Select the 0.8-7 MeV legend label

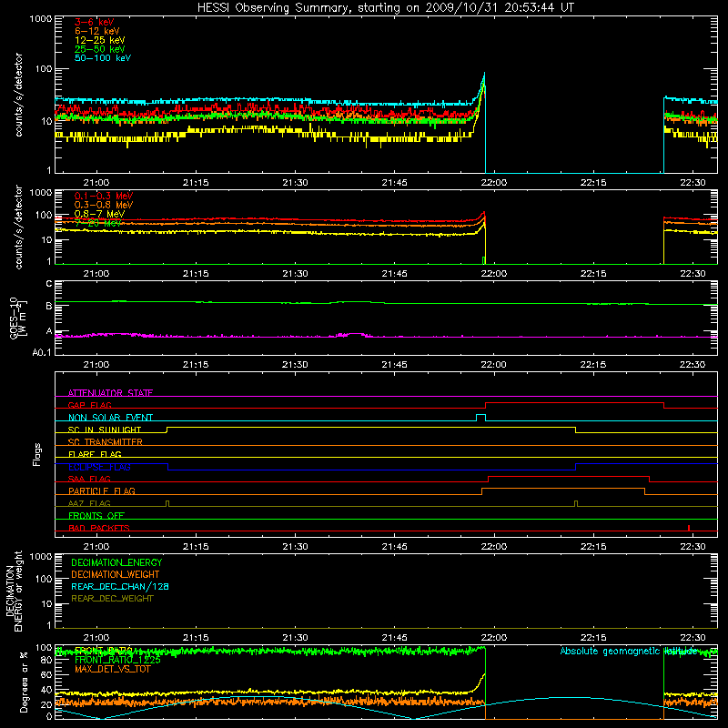coord(99,214)
